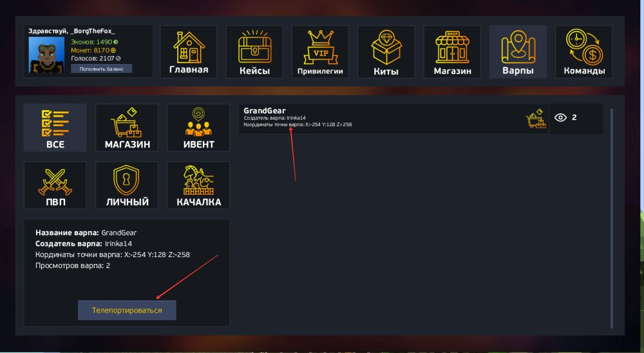Screen dimensions: 644x353
Task: Filter warps by ЛИЧНЫЙ shield category
Action: coord(127,186)
